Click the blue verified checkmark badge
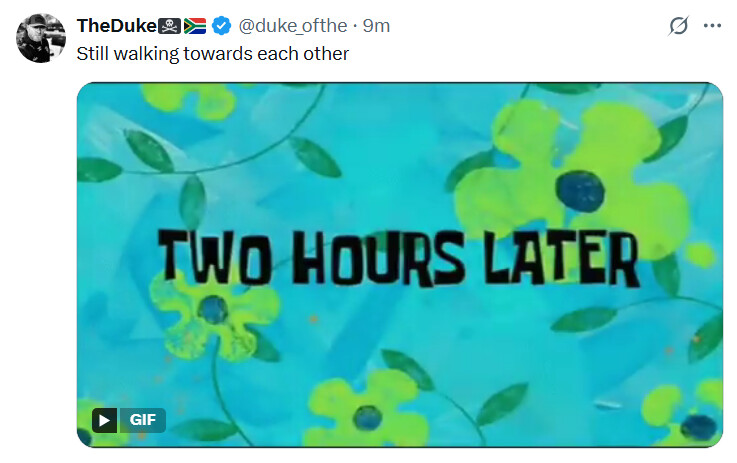 tap(221, 25)
